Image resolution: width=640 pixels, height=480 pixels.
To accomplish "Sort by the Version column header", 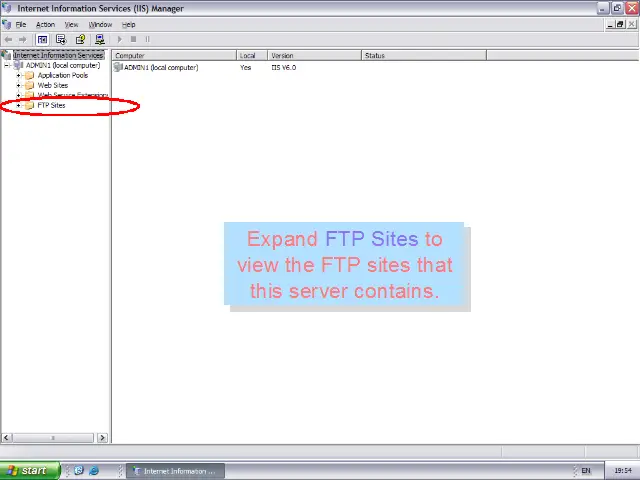I will pos(314,56).
